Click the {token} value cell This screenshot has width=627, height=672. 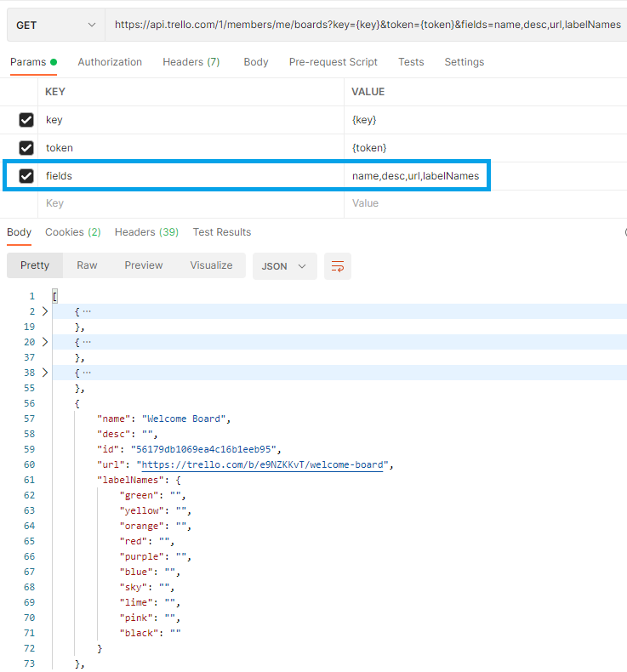(x=486, y=148)
